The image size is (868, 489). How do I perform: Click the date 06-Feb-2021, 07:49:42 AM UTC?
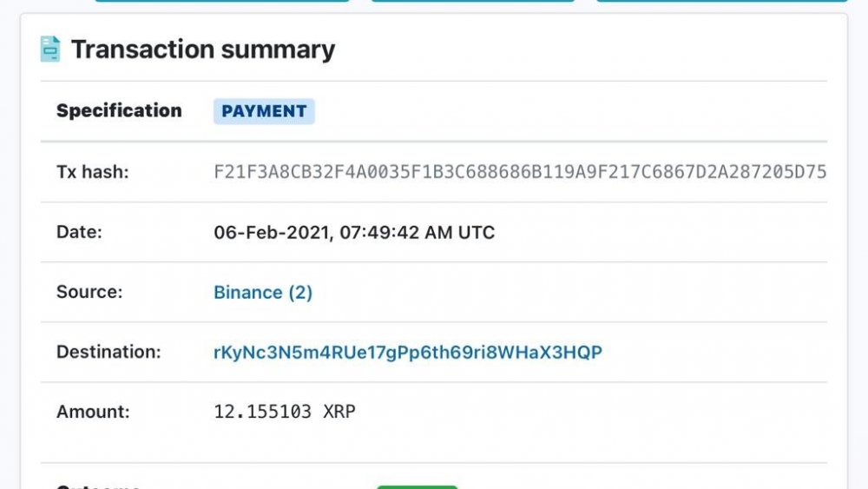point(353,233)
